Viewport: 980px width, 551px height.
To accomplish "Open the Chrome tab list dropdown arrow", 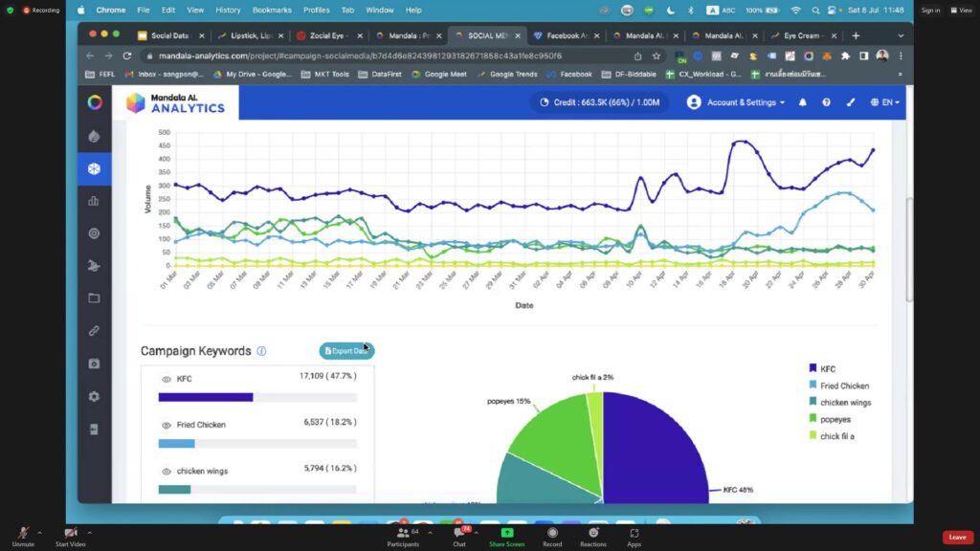I will [x=901, y=35].
